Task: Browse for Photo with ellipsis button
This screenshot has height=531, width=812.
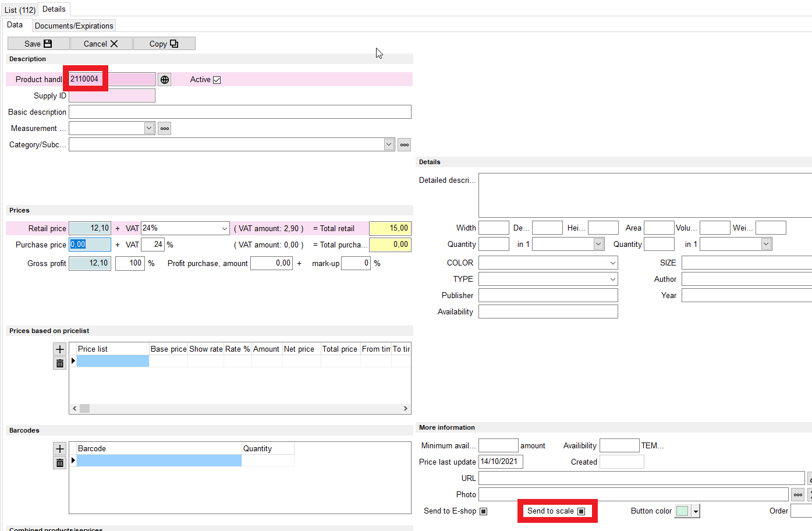Action: click(797, 495)
